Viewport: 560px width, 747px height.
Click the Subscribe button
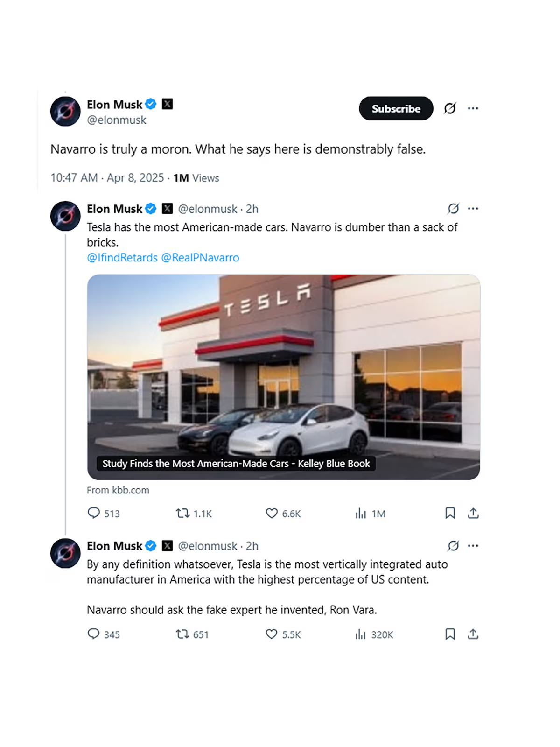396,108
